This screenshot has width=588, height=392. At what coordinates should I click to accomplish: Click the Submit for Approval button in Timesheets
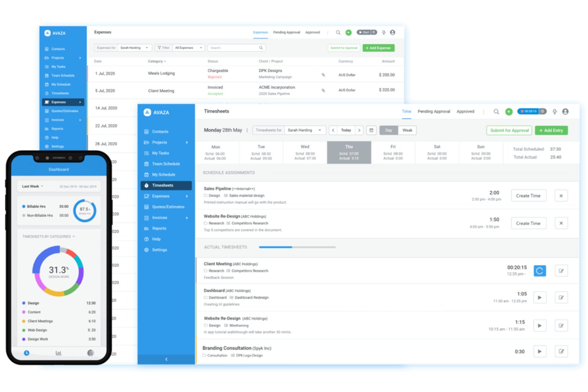coord(509,130)
